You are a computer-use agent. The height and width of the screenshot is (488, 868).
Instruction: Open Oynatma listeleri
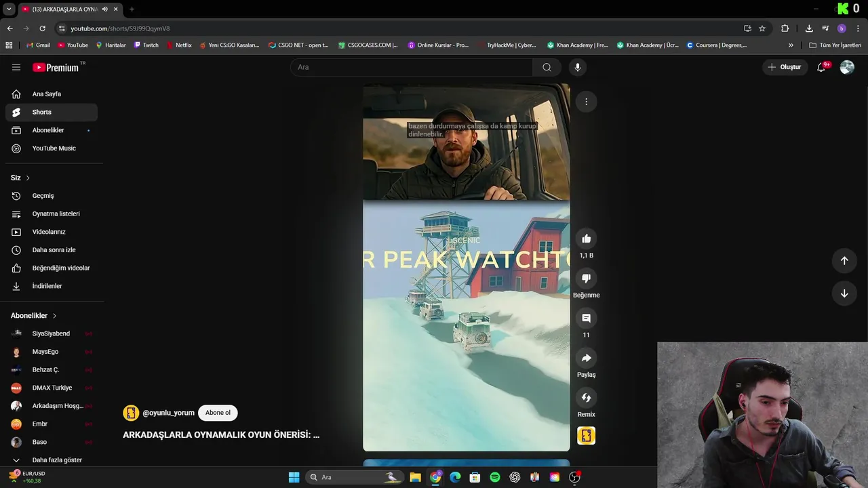coord(52,213)
